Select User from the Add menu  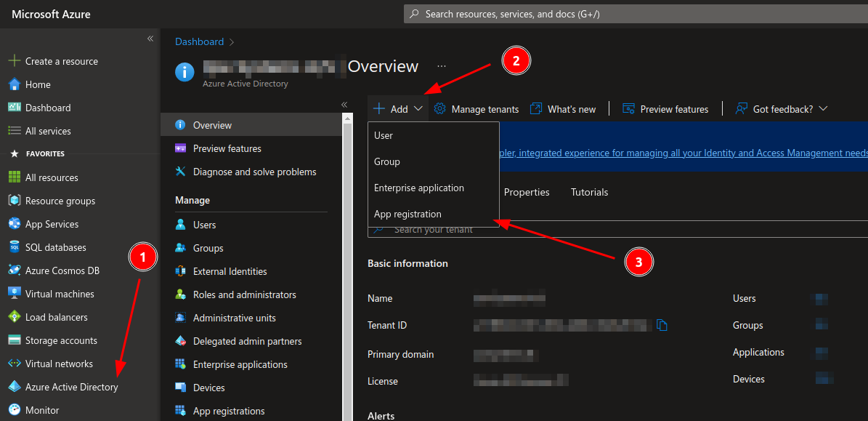(x=434, y=135)
